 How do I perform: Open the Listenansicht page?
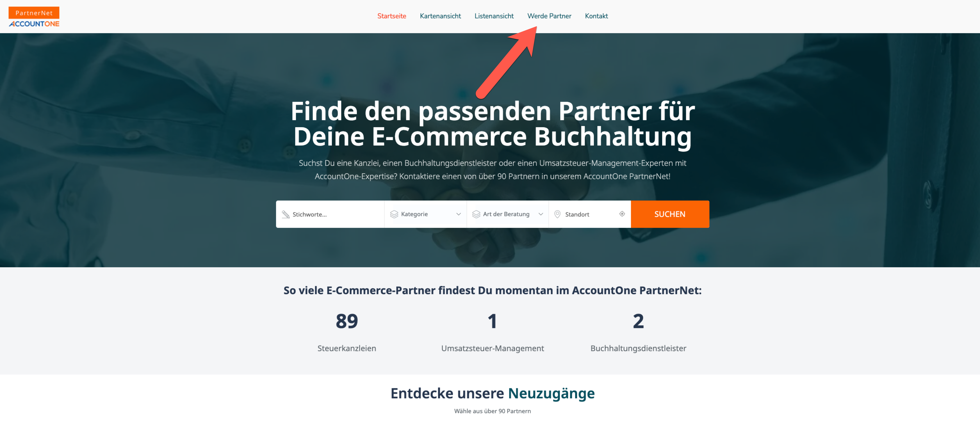click(494, 16)
